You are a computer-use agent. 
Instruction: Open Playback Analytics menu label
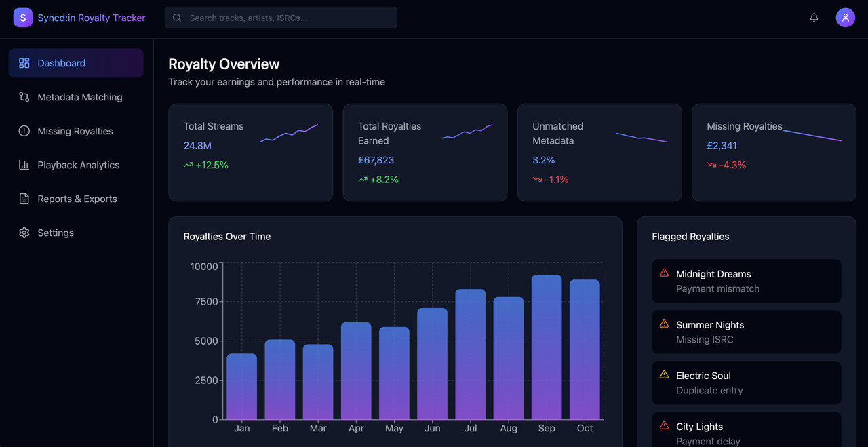[79, 165]
